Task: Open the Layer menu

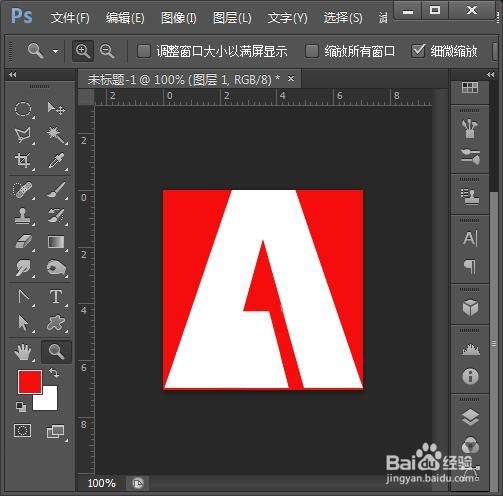Action: (x=232, y=18)
